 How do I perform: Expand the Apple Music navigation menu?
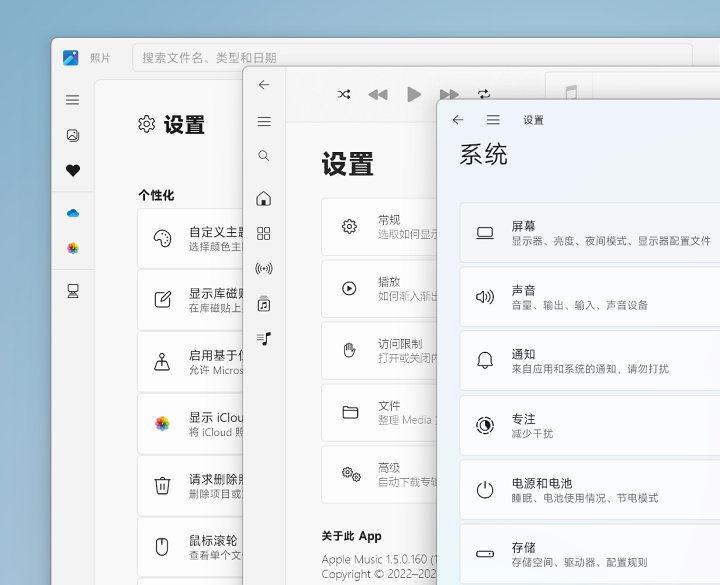(x=264, y=122)
